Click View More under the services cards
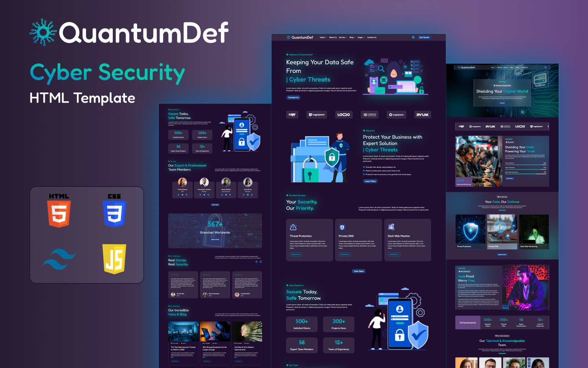 point(359,271)
